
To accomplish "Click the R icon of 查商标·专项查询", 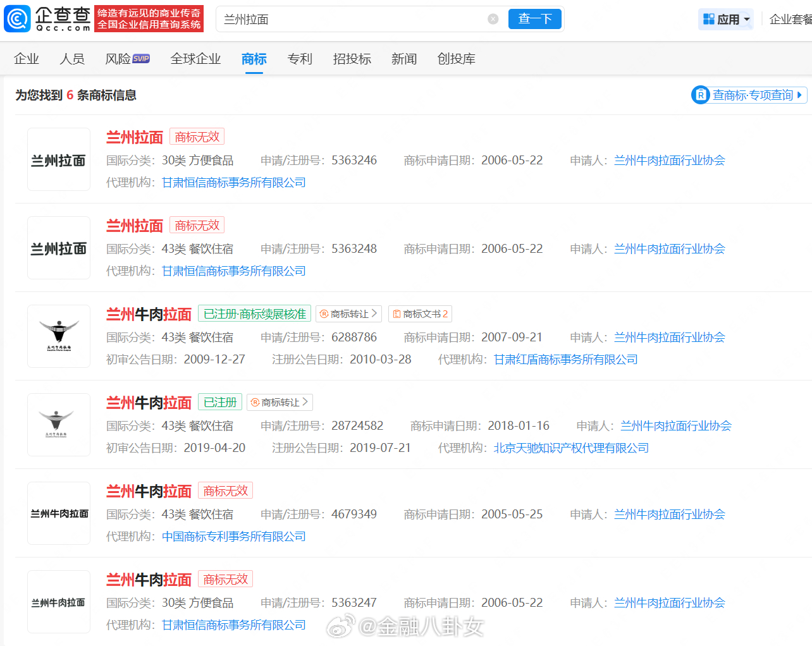I will click(x=701, y=95).
